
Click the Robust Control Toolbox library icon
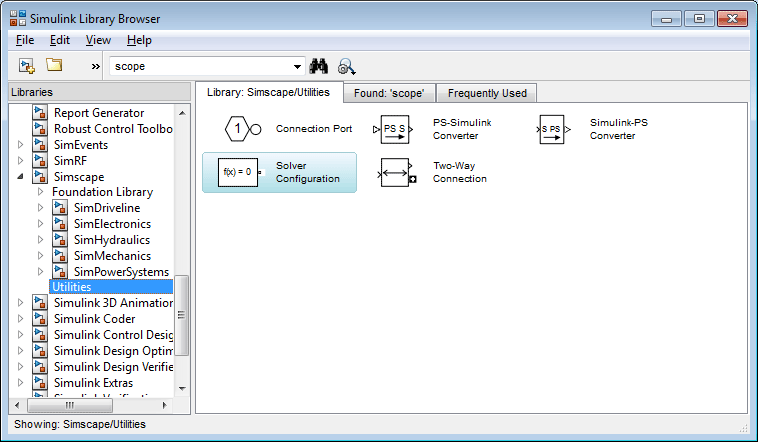40,129
